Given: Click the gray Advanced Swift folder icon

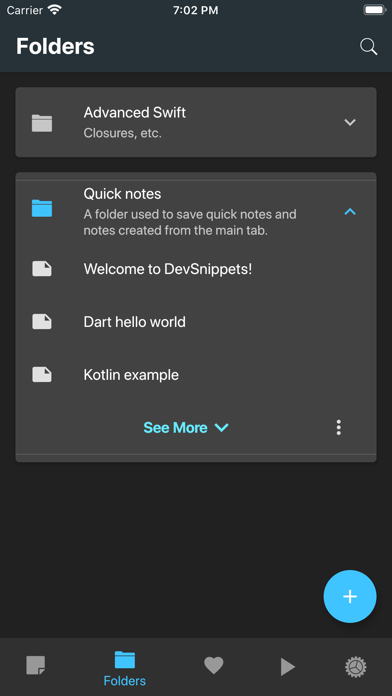Looking at the screenshot, I should [x=42, y=123].
